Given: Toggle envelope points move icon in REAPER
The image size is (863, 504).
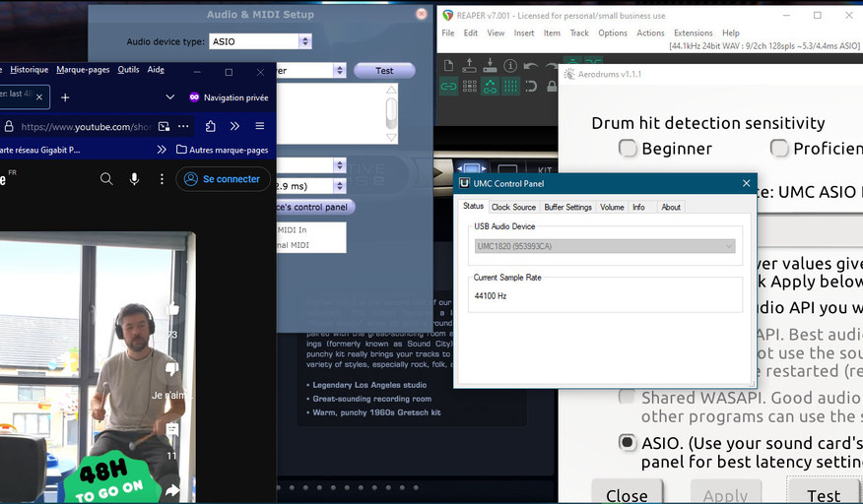Looking at the screenshot, I should click(x=490, y=87).
